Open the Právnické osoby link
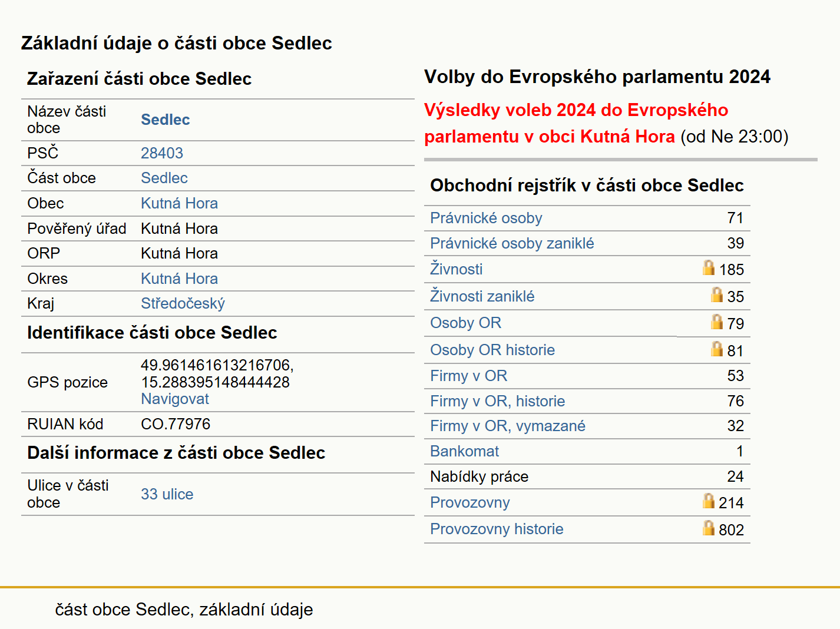This screenshot has width=840, height=629. click(486, 218)
